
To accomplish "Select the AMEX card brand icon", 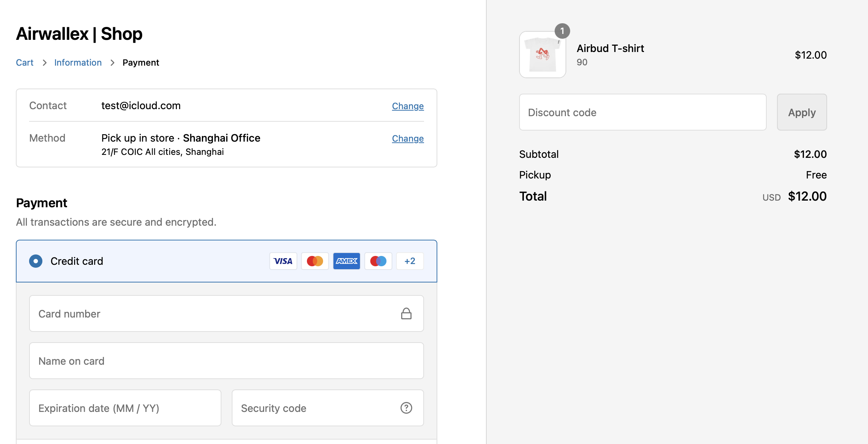I will [346, 261].
